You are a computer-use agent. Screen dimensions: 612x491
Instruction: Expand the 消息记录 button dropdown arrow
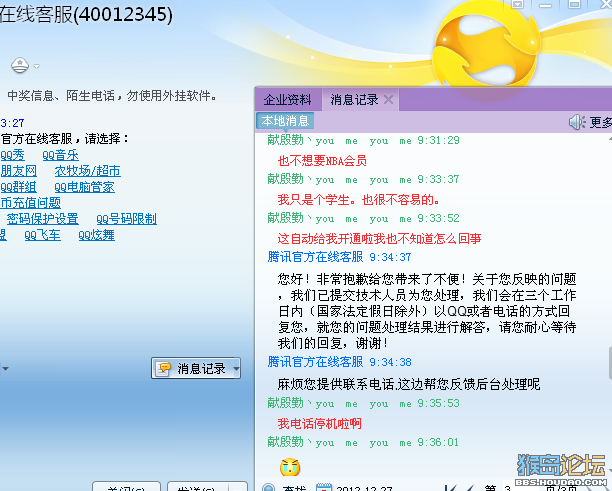pyautogui.click(x=235, y=368)
